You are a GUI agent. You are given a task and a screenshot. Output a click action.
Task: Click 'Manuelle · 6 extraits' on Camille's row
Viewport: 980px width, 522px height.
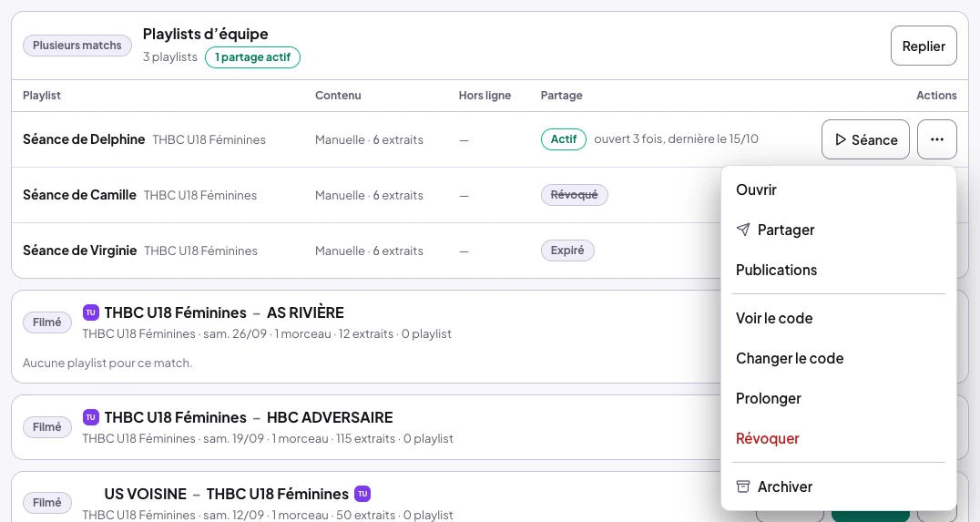(369, 196)
